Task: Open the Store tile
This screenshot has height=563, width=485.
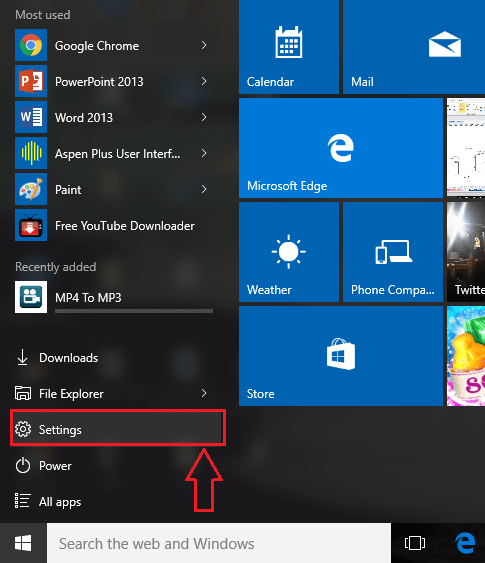Action: [341, 356]
